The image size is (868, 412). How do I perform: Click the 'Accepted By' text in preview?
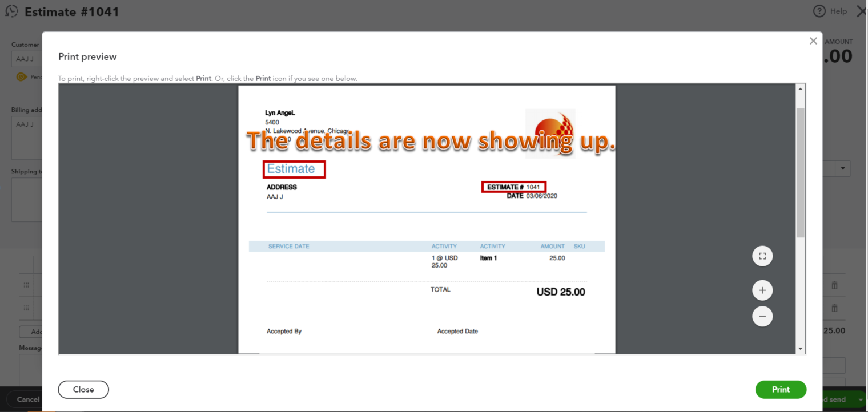(284, 331)
